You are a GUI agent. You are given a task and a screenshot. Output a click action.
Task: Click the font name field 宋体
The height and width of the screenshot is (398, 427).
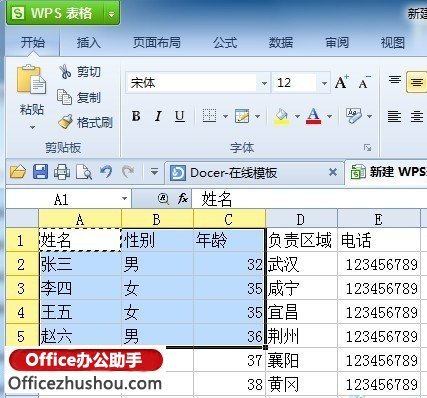point(191,83)
